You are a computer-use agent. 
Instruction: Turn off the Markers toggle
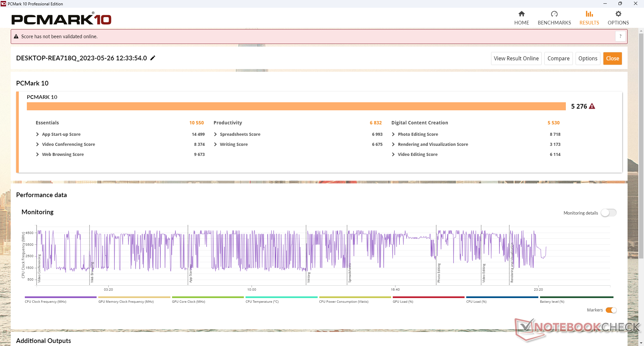click(611, 310)
